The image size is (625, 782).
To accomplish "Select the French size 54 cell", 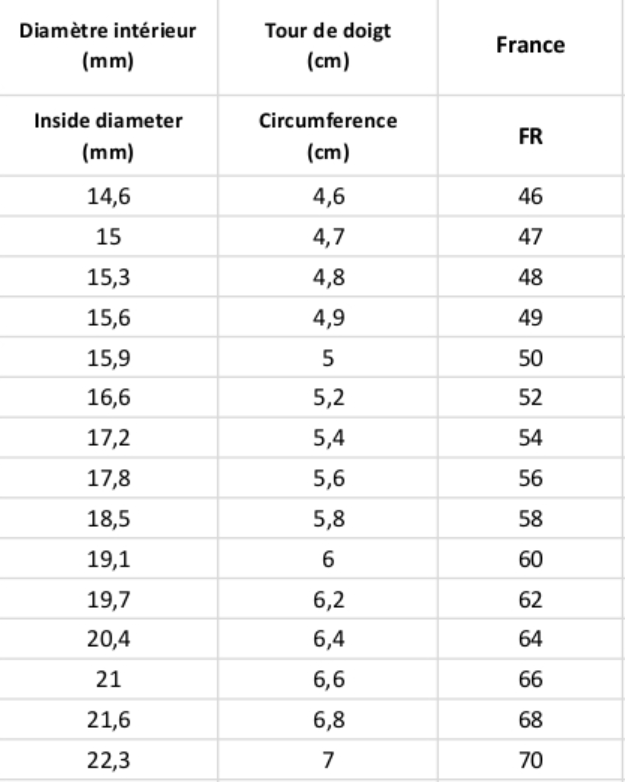I will (x=530, y=439).
